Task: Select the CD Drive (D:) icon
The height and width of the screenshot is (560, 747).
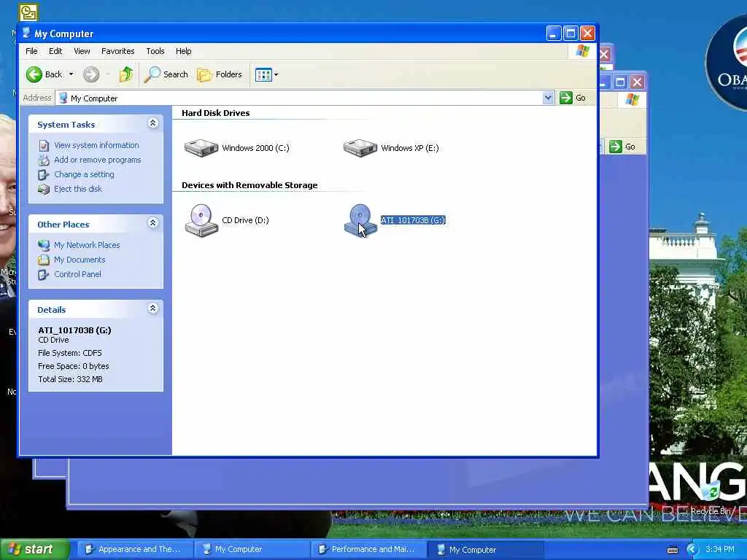Action: pyautogui.click(x=201, y=220)
